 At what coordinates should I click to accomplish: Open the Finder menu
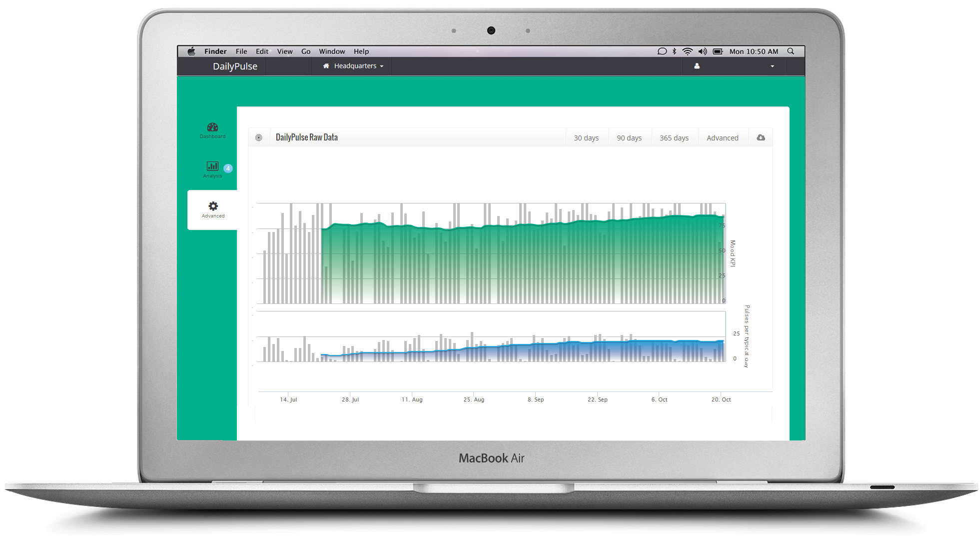(215, 51)
